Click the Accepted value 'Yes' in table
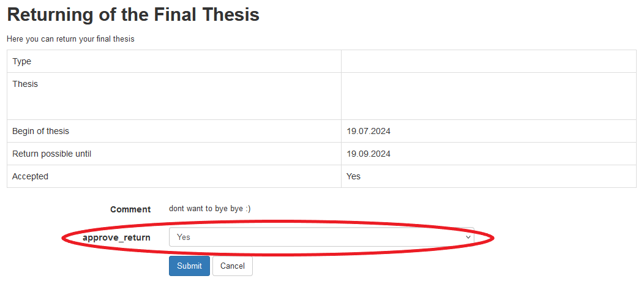Viewport: 644px width, 284px height. tap(354, 176)
